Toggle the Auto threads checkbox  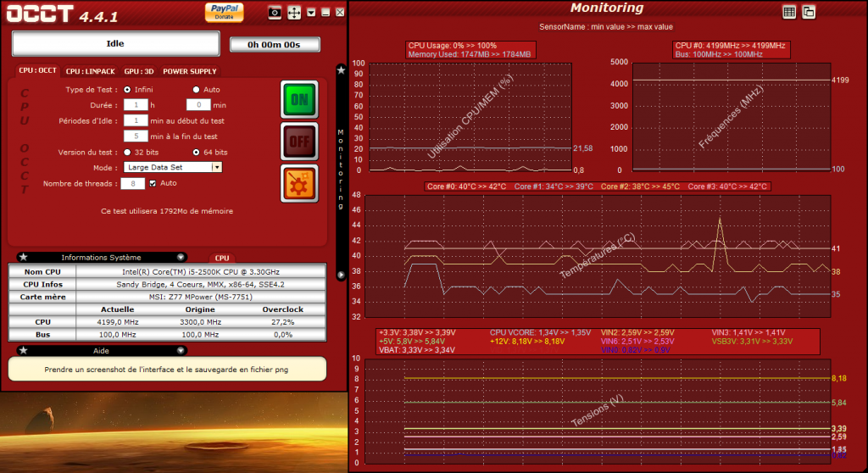(153, 183)
